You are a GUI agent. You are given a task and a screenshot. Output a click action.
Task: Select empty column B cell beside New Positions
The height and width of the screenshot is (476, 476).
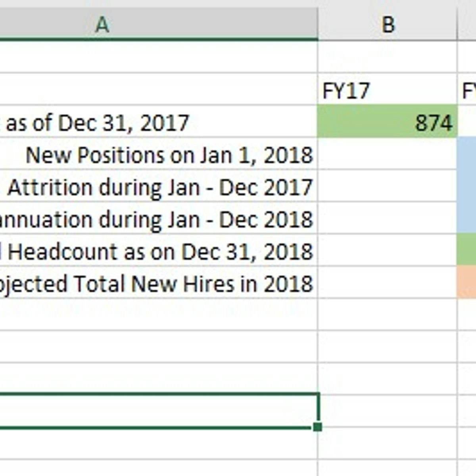point(387,154)
